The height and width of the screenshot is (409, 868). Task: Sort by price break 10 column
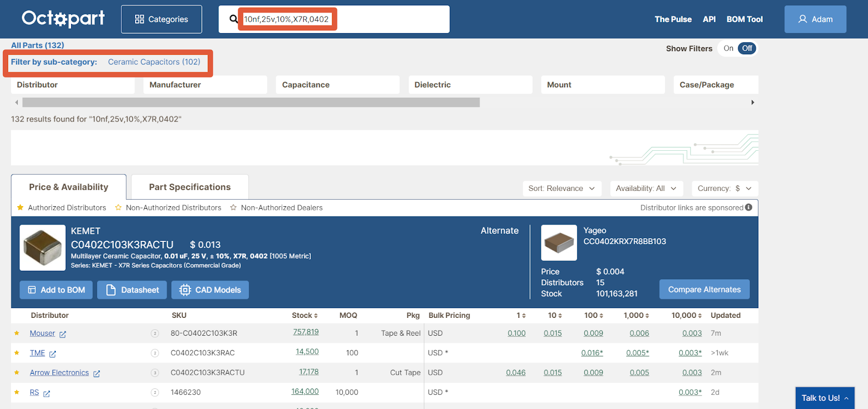coord(560,316)
